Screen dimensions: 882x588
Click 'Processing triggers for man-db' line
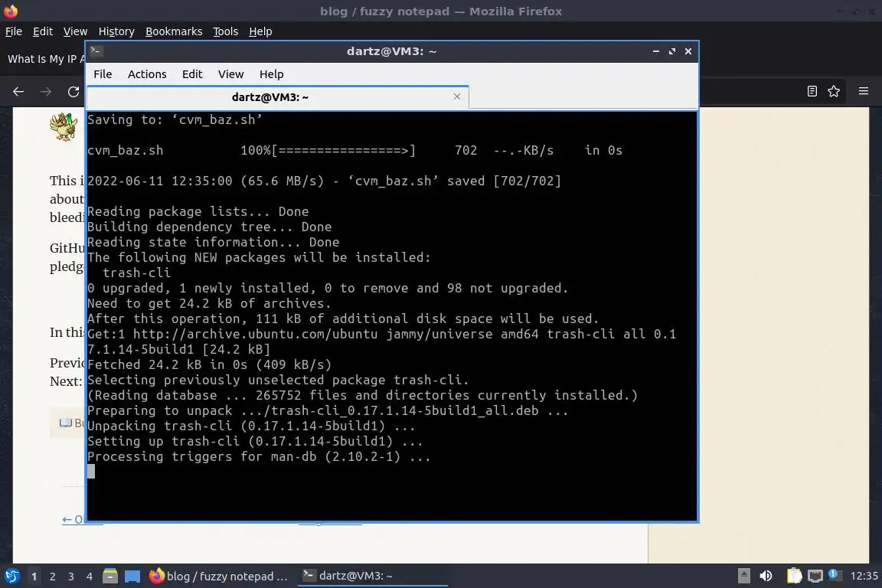click(259, 456)
